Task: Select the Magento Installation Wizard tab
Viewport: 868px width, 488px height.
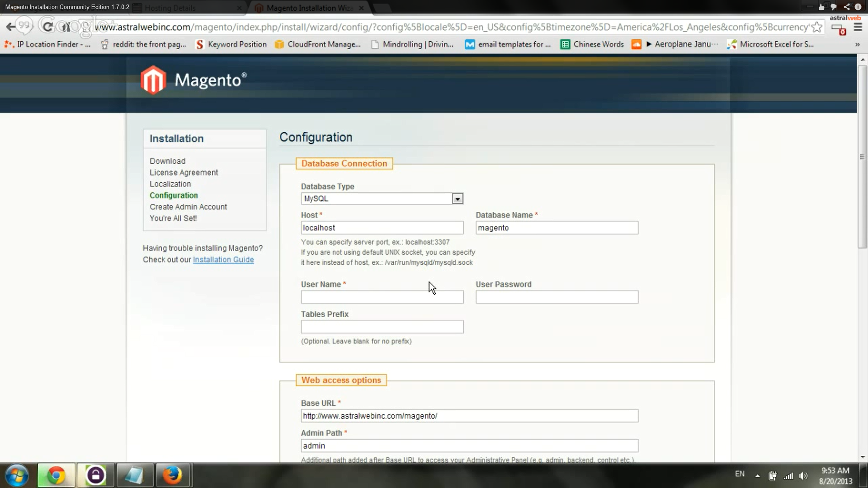Action: 309,8
